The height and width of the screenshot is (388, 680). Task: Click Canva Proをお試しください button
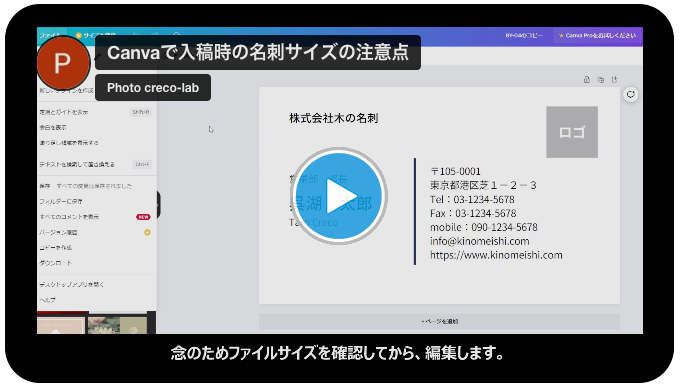point(598,36)
